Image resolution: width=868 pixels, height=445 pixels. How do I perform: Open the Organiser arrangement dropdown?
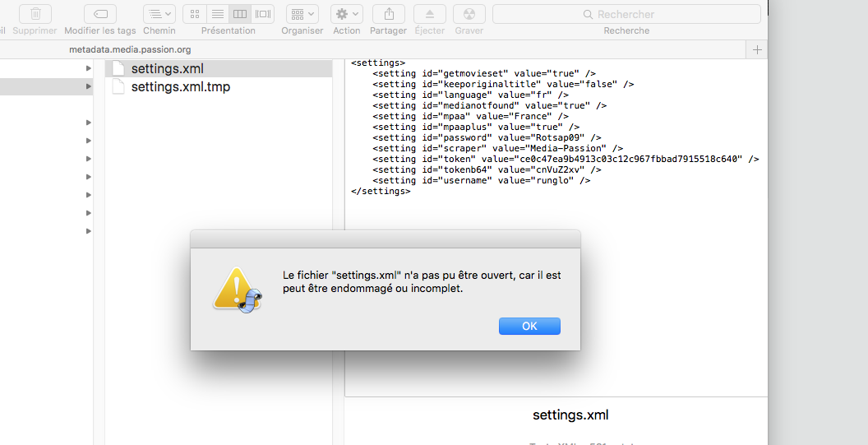click(x=302, y=14)
